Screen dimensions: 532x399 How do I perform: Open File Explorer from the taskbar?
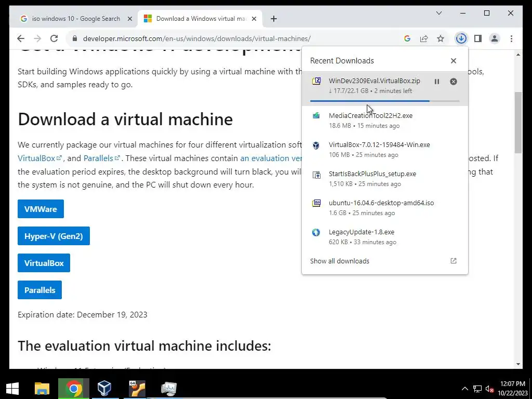tap(42, 389)
